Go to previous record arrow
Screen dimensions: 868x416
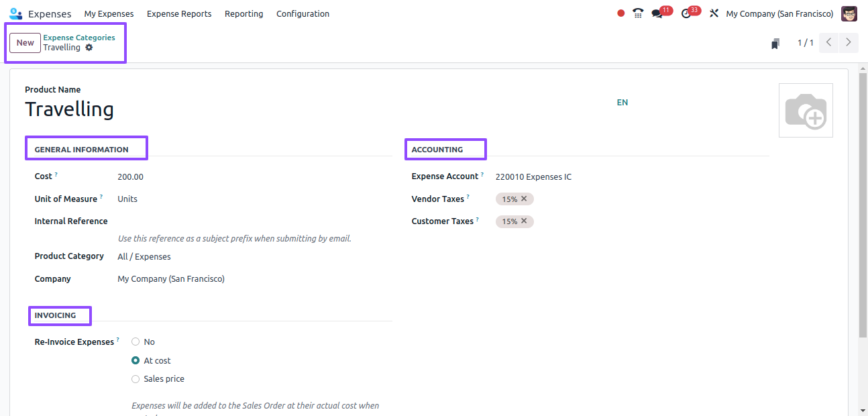click(829, 42)
